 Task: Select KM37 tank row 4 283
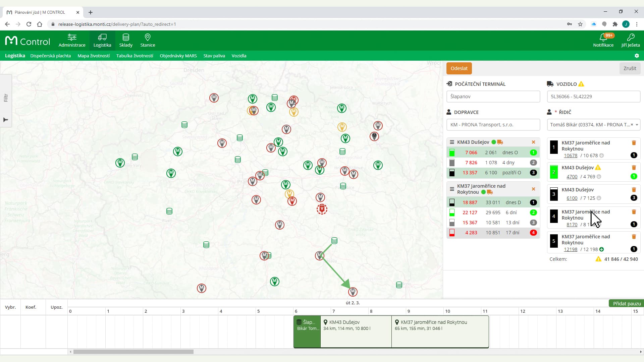[493, 233]
